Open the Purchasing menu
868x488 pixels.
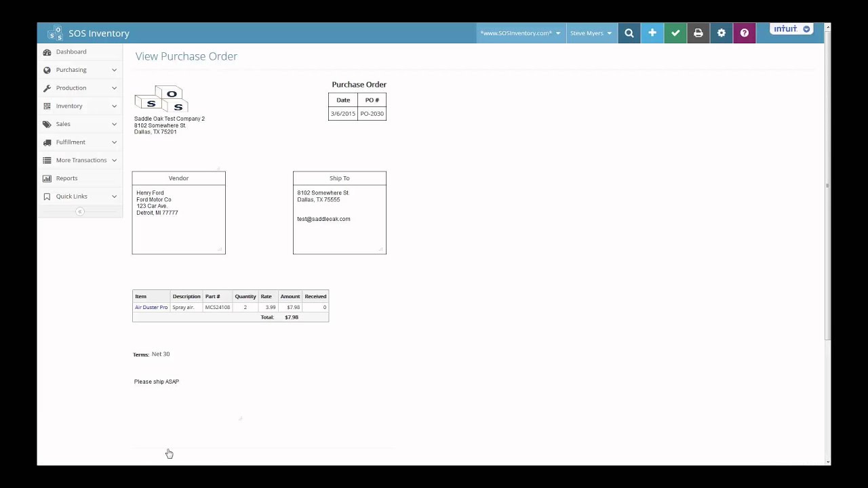(71, 70)
